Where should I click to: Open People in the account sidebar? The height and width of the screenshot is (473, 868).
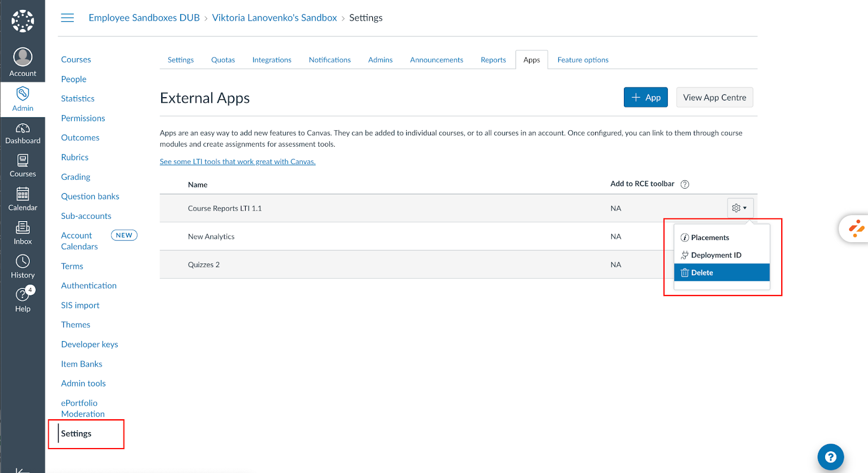pos(74,79)
